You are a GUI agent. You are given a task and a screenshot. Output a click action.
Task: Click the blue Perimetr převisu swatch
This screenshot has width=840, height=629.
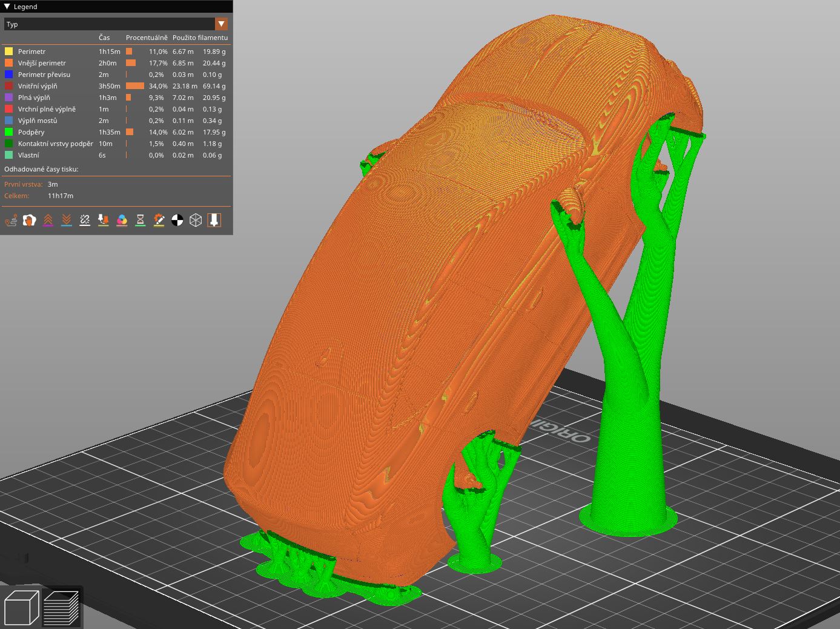pyautogui.click(x=8, y=75)
